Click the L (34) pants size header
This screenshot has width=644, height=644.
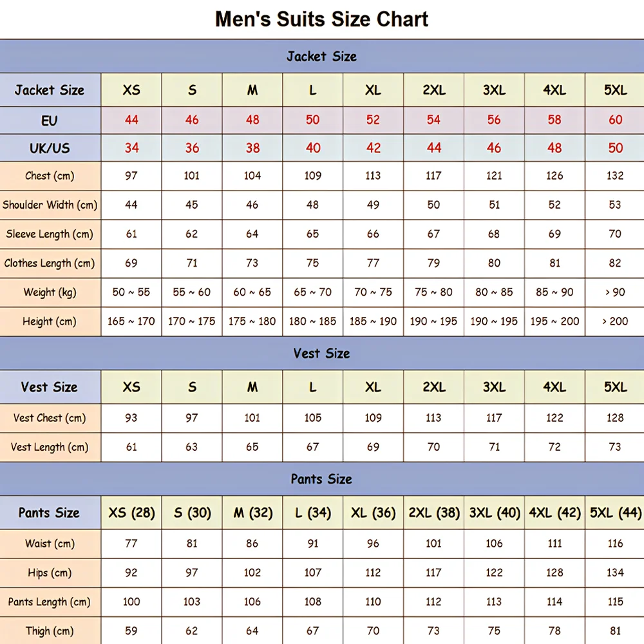313,513
